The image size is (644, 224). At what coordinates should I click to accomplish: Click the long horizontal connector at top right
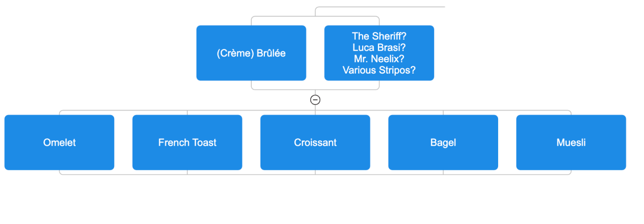[390, 7]
